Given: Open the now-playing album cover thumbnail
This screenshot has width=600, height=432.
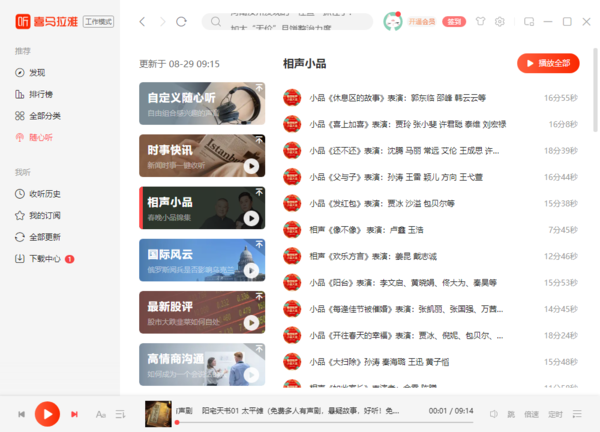Looking at the screenshot, I should coord(158,414).
